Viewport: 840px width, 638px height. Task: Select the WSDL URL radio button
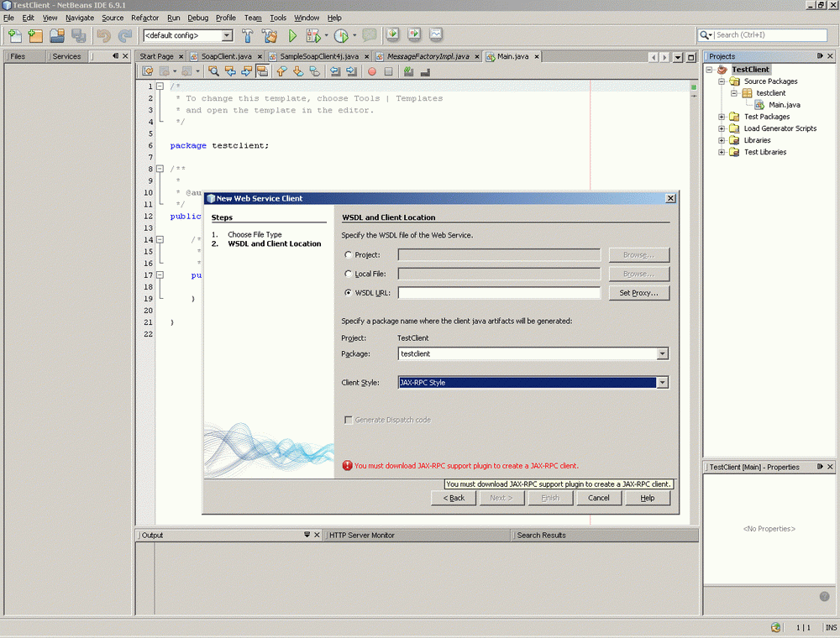349,293
